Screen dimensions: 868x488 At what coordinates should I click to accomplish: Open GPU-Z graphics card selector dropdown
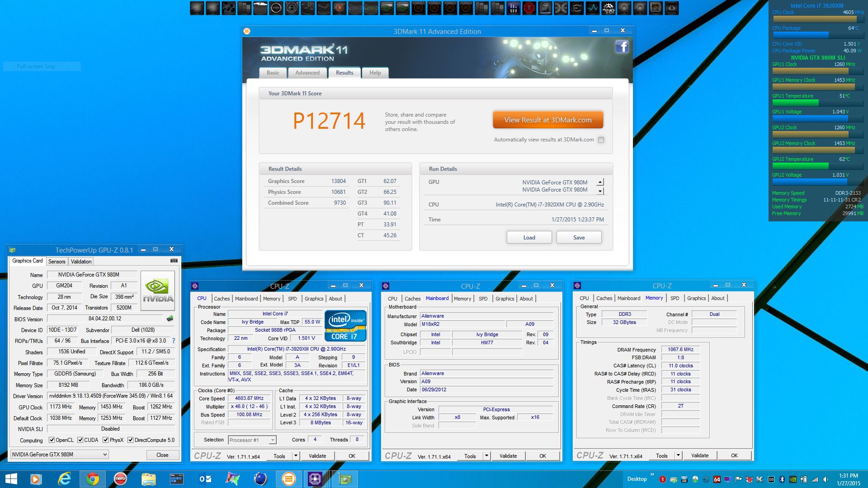click(x=59, y=455)
